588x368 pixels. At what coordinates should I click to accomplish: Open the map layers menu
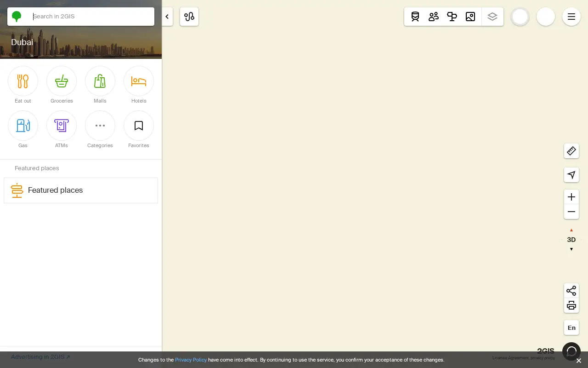point(492,17)
